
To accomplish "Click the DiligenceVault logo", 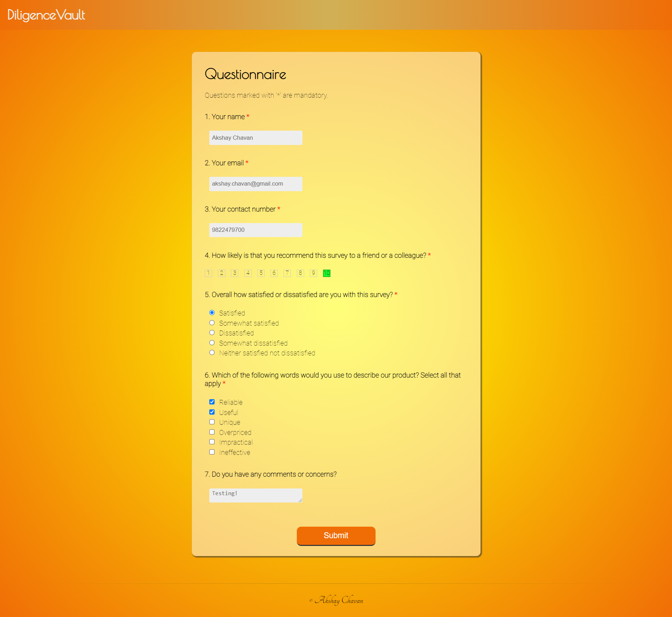I will (46, 15).
